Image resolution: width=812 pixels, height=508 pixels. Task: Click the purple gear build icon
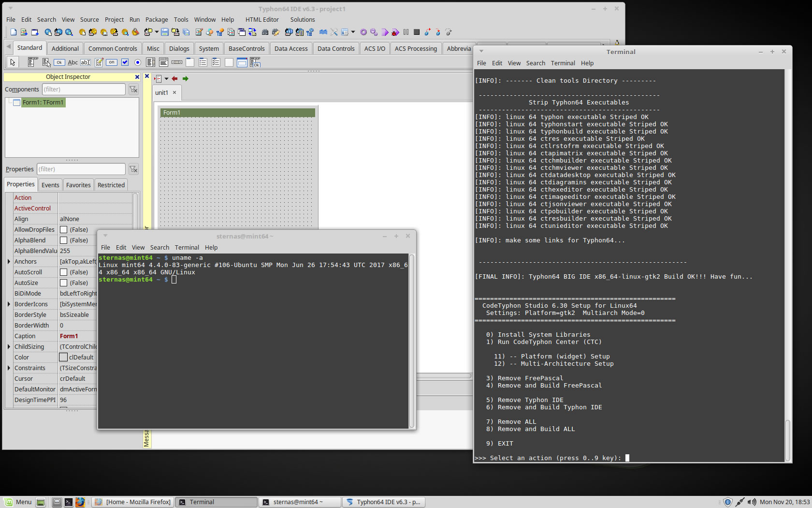click(x=363, y=32)
